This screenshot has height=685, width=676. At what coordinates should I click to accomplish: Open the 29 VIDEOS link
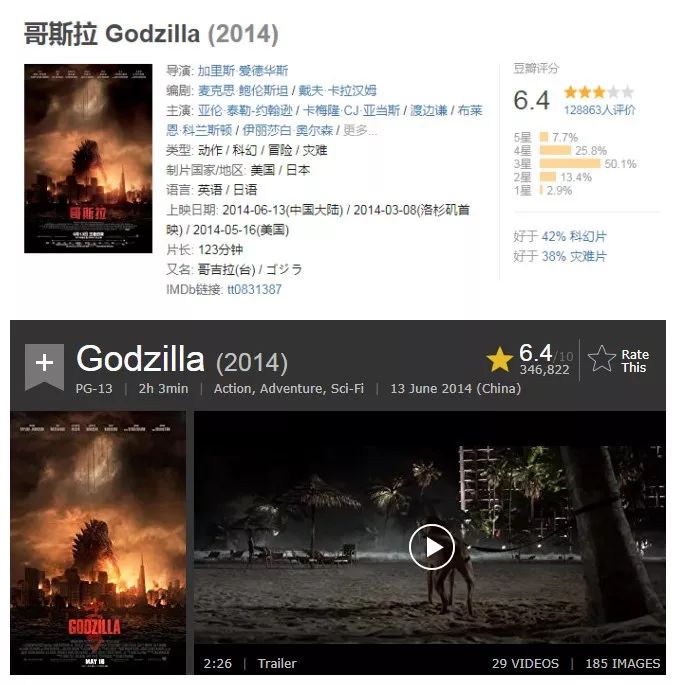click(525, 664)
